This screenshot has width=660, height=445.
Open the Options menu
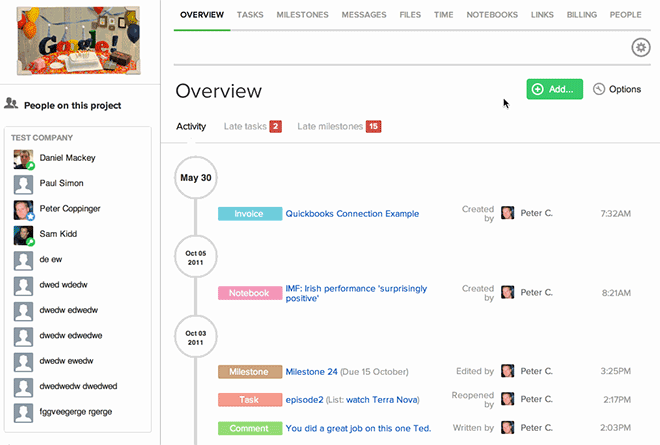coord(617,89)
